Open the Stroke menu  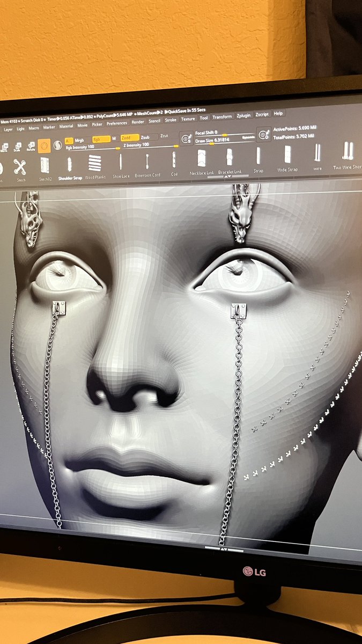pos(171,120)
